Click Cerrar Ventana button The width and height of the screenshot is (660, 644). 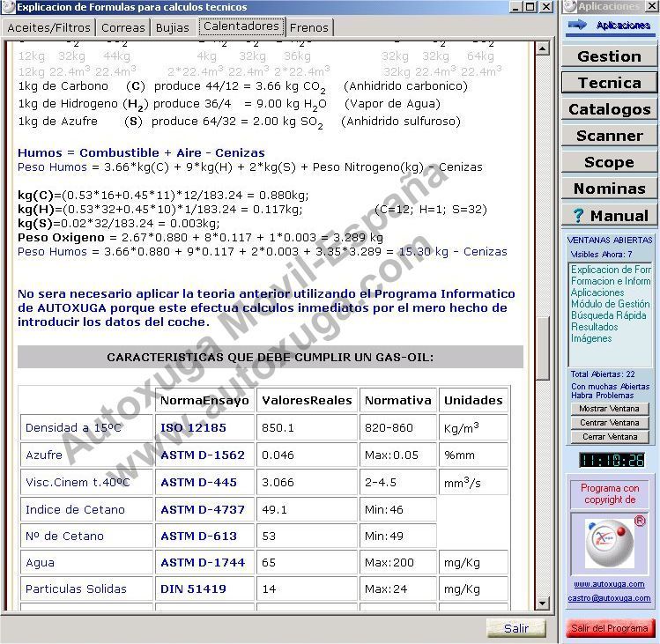(x=609, y=437)
